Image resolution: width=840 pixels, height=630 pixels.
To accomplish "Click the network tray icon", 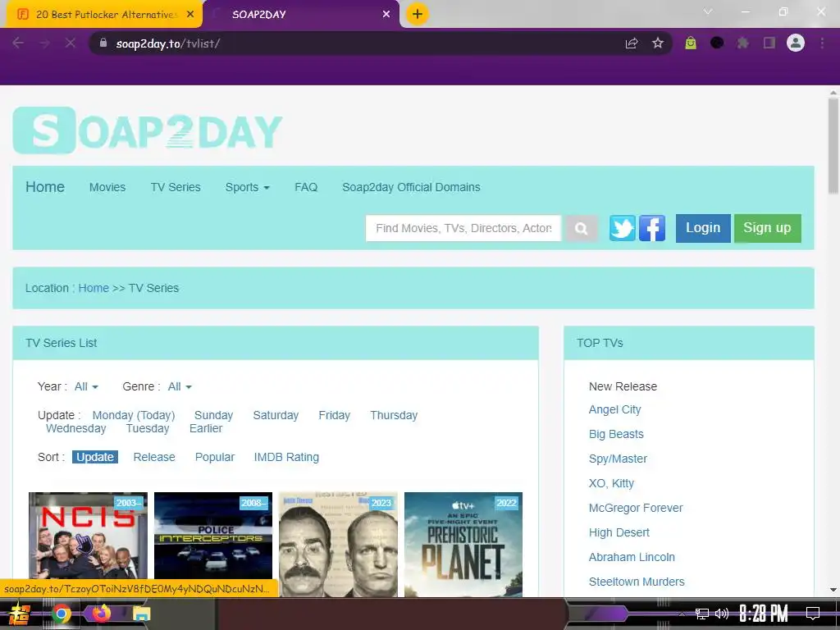I will pos(702,614).
